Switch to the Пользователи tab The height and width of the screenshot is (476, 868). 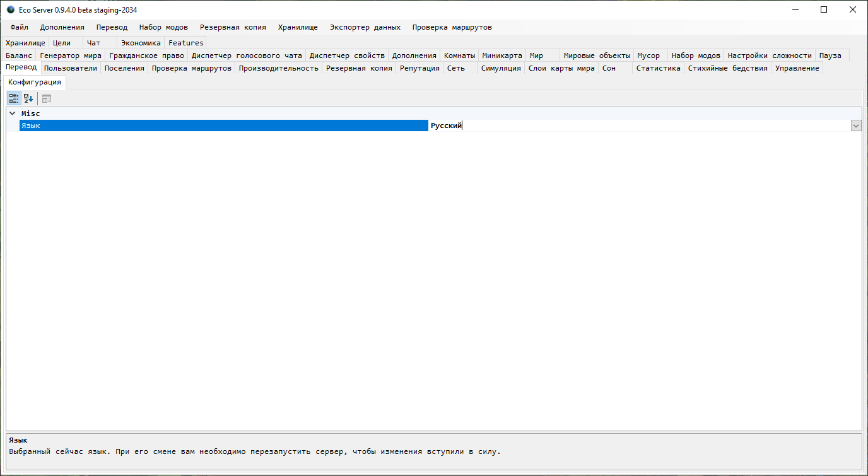point(71,68)
